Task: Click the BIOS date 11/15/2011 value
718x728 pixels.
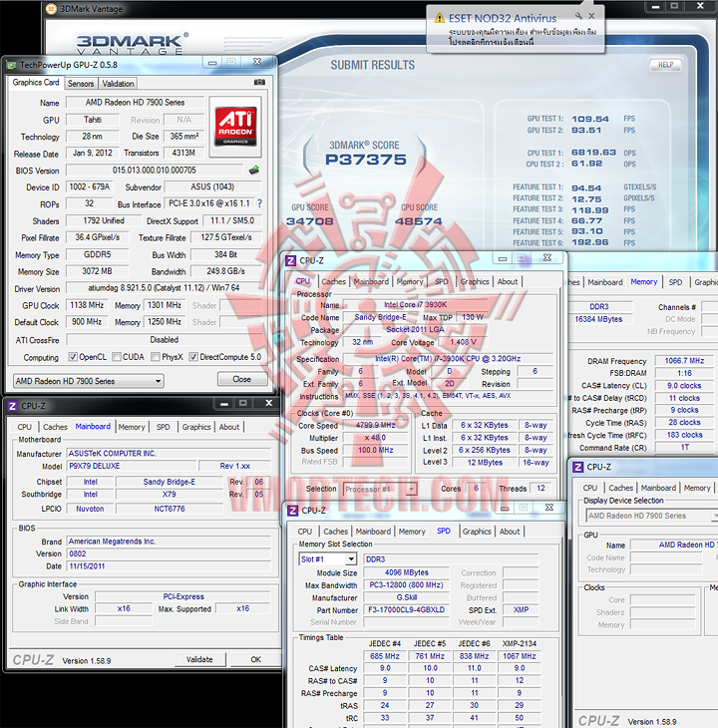Action: tap(169, 566)
